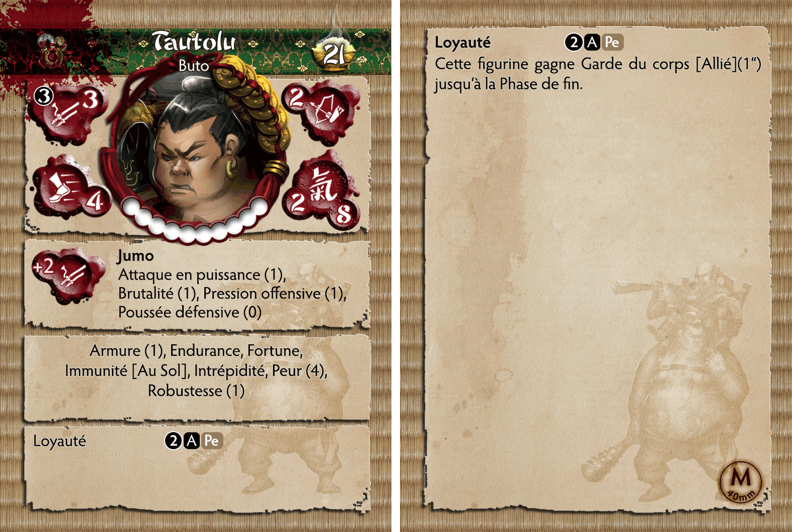Click the Robustesse (1) trait text
The image size is (792, 532).
pyautogui.click(x=196, y=390)
